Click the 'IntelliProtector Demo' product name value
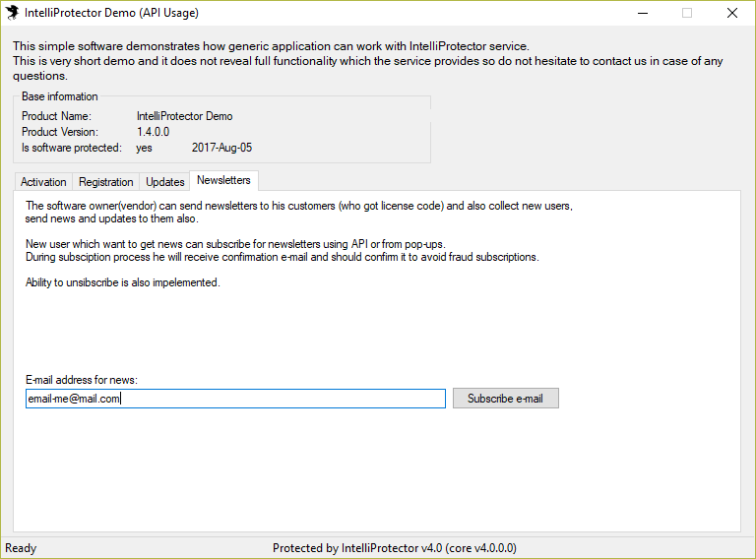This screenshot has height=559, width=756. [184, 116]
